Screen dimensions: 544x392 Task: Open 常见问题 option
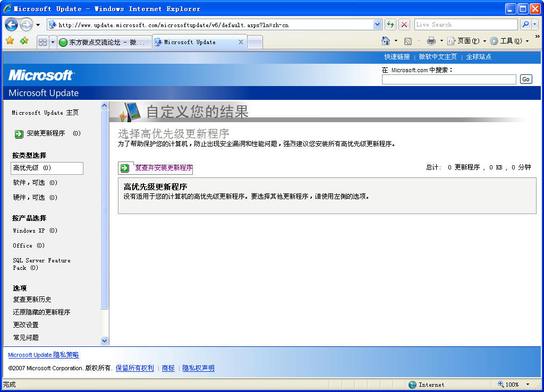[x=25, y=338]
